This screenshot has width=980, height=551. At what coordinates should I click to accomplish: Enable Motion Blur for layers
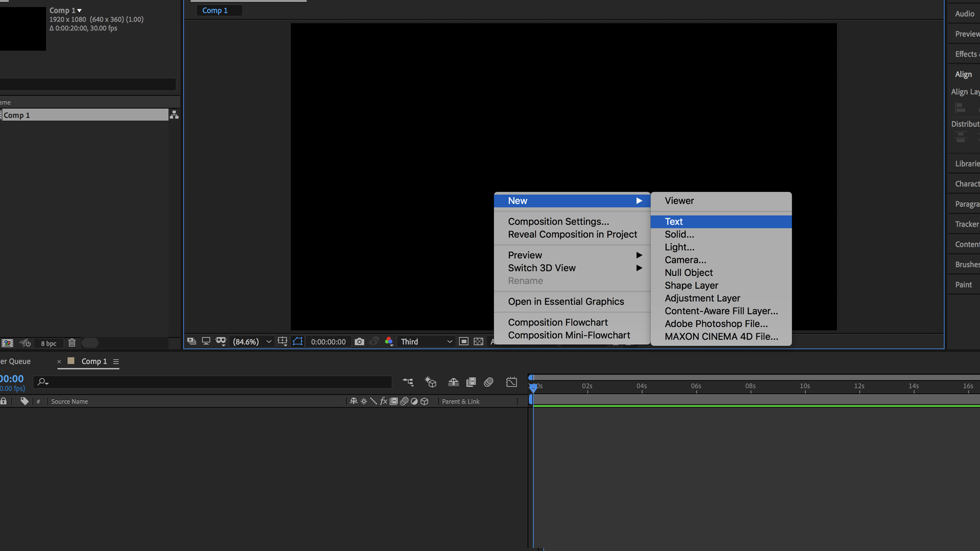coord(488,382)
